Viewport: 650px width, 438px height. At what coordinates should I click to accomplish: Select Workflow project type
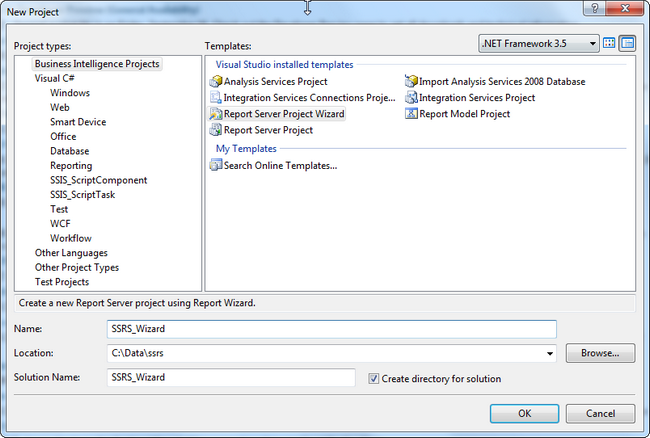[x=71, y=238]
